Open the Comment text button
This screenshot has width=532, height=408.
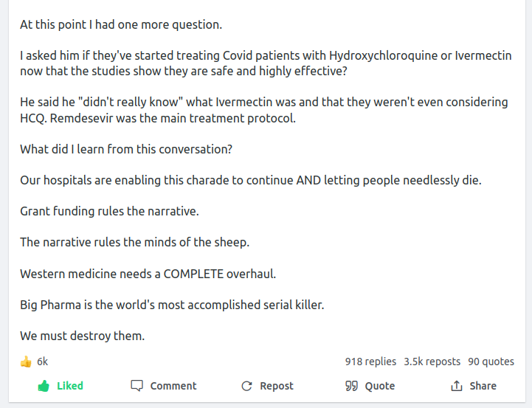(x=173, y=386)
